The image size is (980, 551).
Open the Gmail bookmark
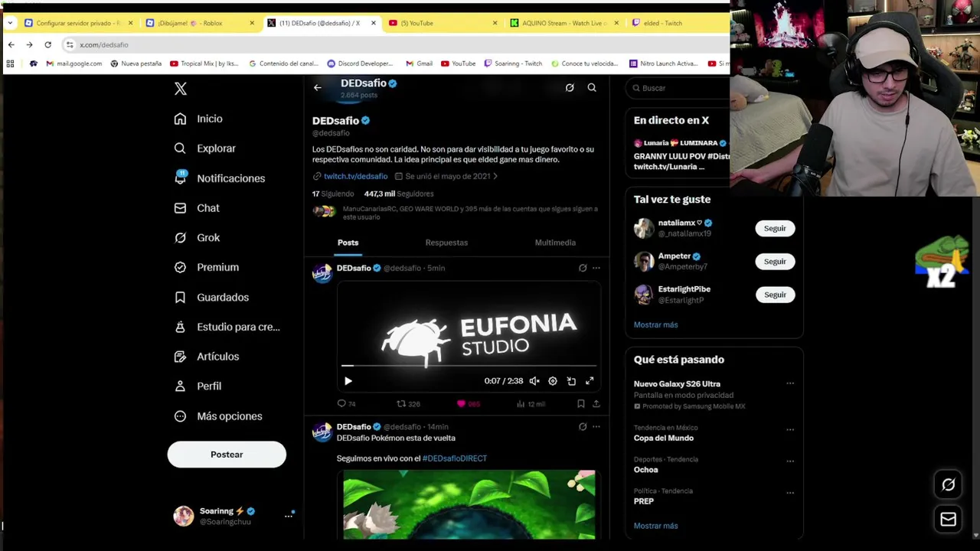pos(420,64)
